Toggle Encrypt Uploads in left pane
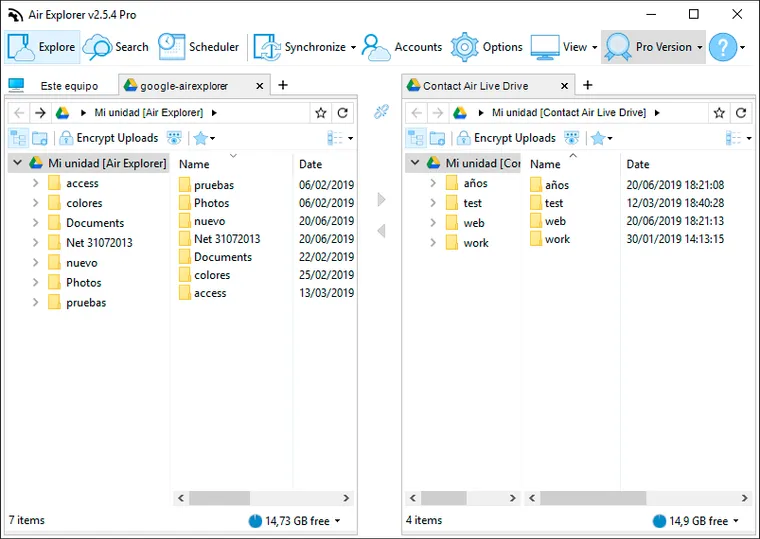This screenshot has width=760, height=539. pyautogui.click(x=109, y=138)
